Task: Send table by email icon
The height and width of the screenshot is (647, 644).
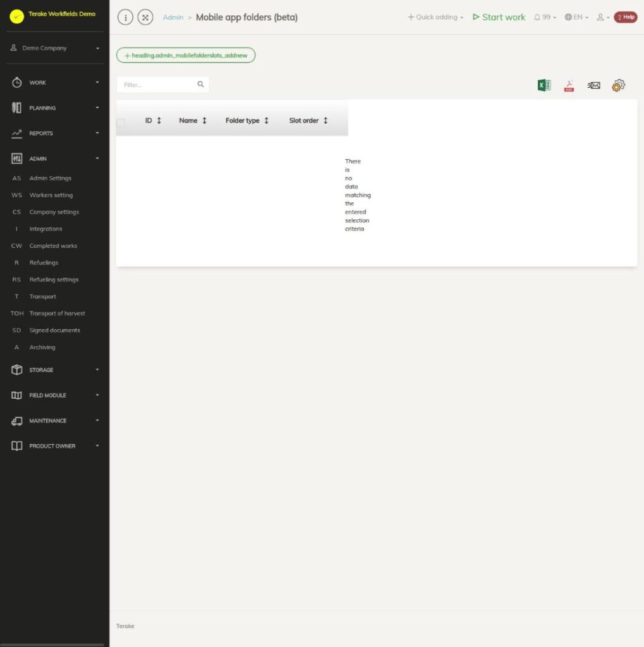Action: (593, 85)
